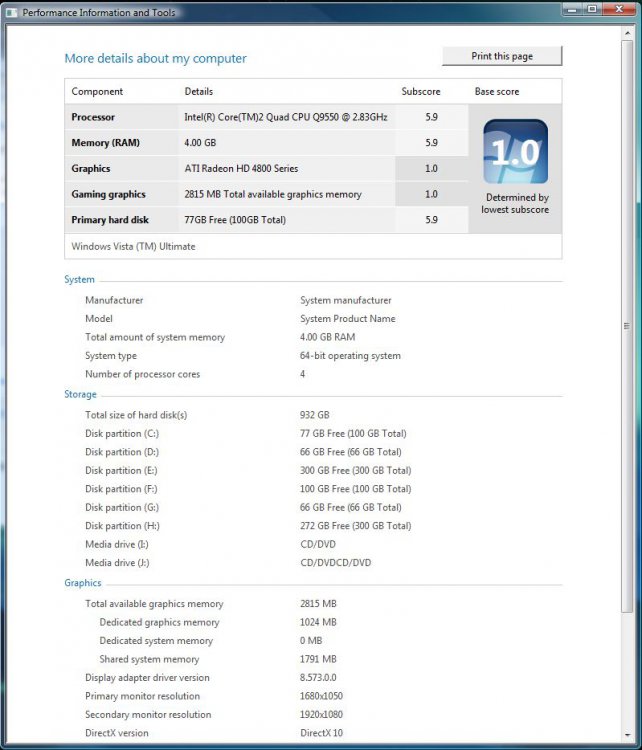Click the Memory (RAM) row label
642x750 pixels.
tap(105, 143)
